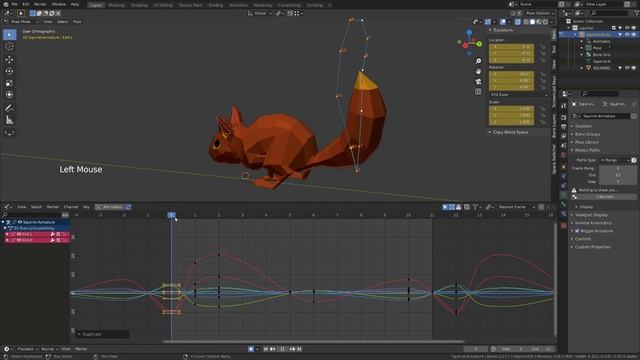The image size is (640, 360).
Task: Open the Tool properties tab icon
Action: 563,106
